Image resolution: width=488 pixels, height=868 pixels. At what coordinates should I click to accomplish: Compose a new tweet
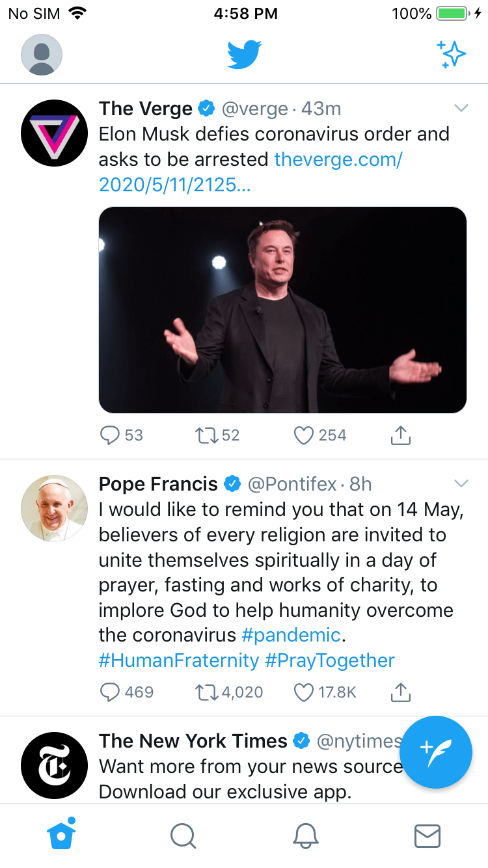pos(435,752)
